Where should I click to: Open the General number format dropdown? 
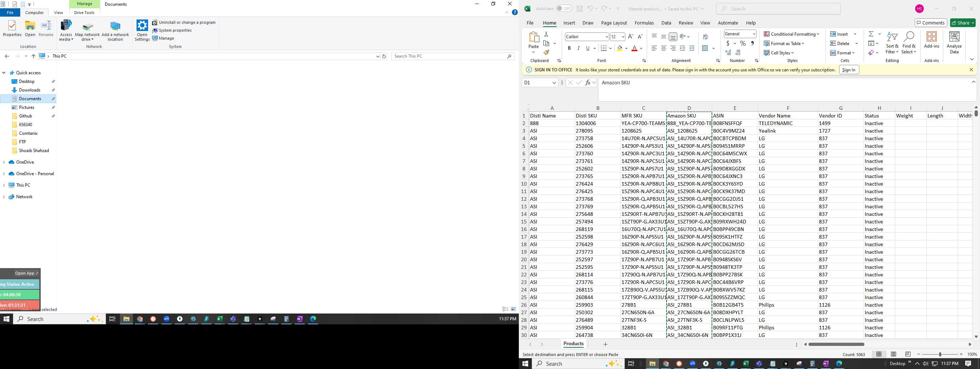(754, 34)
